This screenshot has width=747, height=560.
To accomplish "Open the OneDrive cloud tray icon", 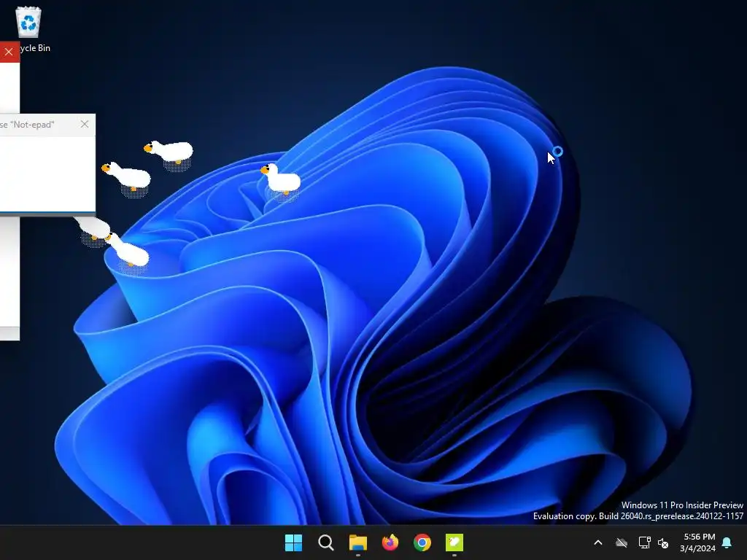I will point(622,542).
